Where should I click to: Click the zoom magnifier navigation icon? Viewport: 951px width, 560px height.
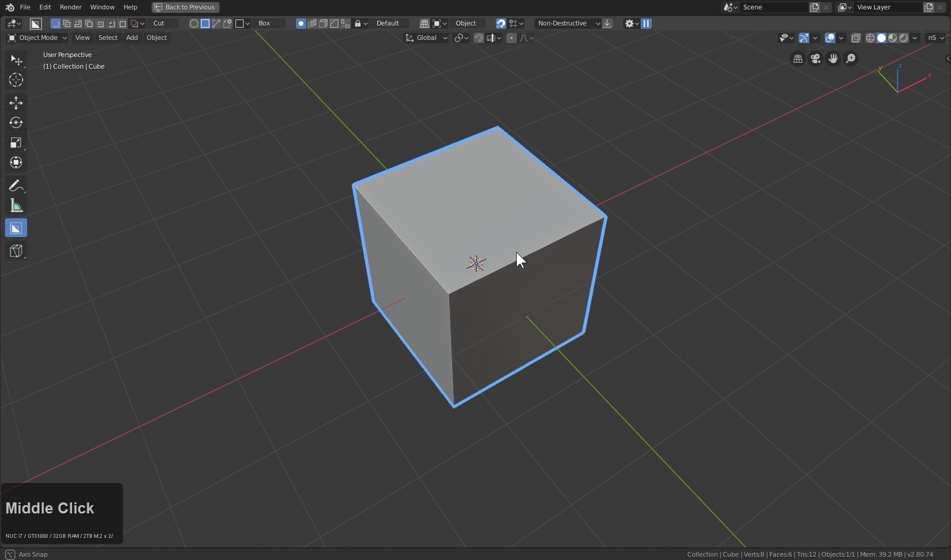click(x=851, y=59)
